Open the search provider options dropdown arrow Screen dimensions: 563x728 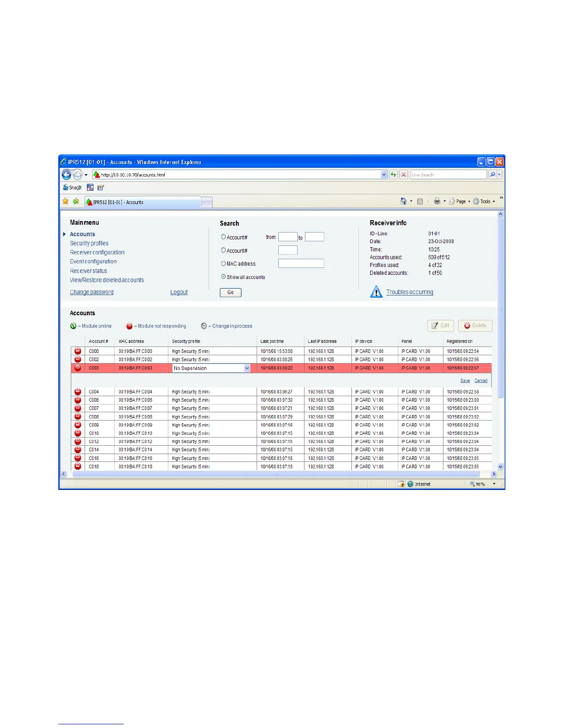click(x=499, y=175)
